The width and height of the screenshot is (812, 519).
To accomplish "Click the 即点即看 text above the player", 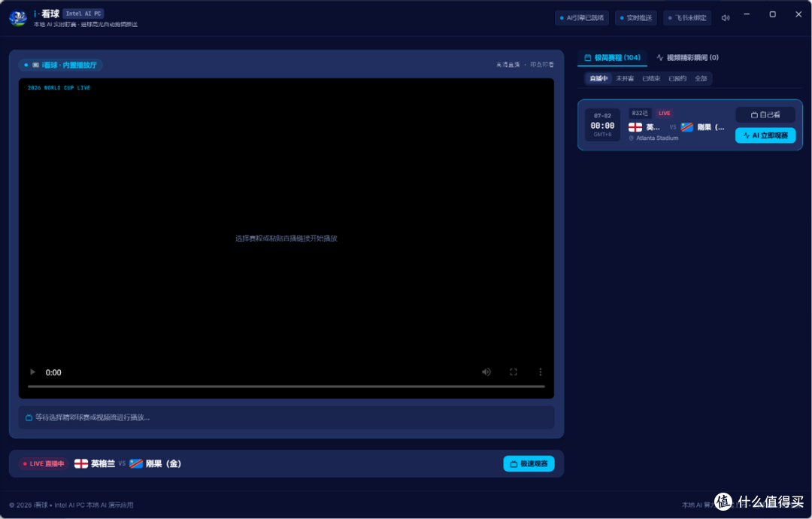I will [541, 65].
